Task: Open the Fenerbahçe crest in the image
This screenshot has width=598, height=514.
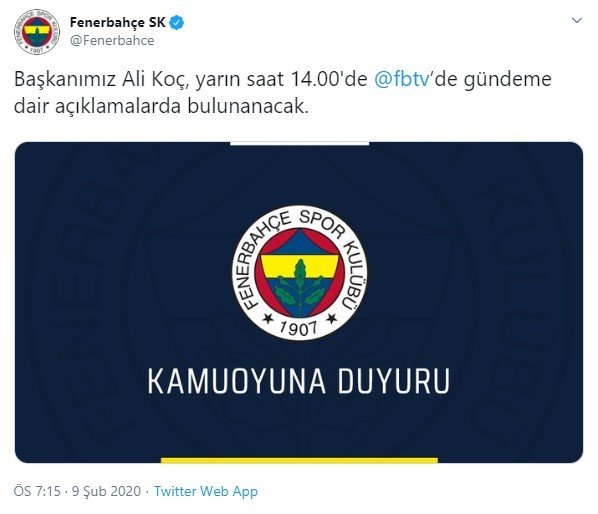Action: click(300, 273)
